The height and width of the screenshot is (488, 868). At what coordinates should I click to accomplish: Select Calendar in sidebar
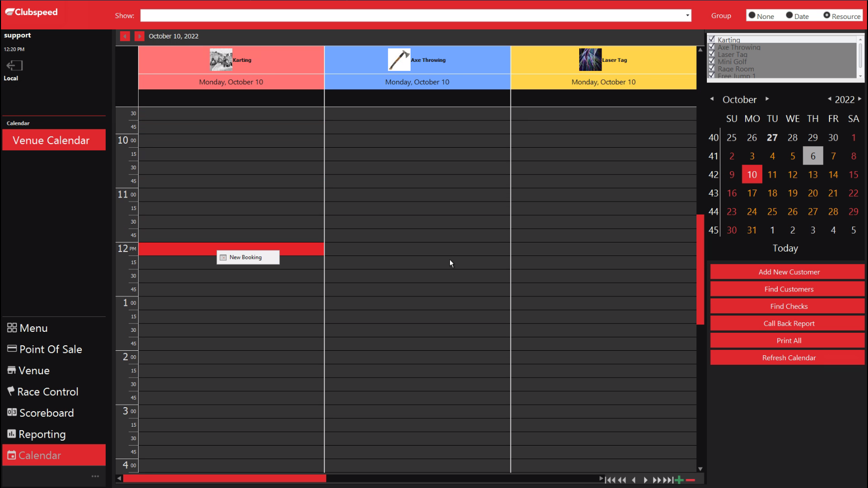pos(54,455)
